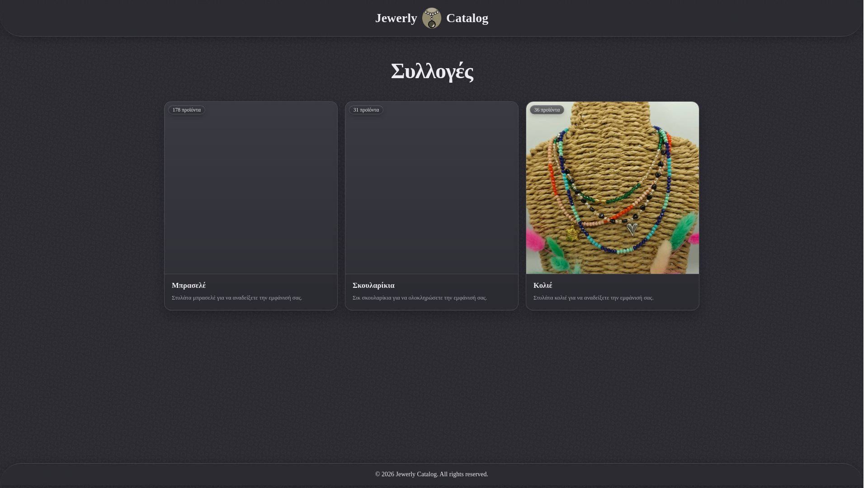Screen dimensions: 868x488
Task: Click the Jewerly text in header
Action: point(396,18)
